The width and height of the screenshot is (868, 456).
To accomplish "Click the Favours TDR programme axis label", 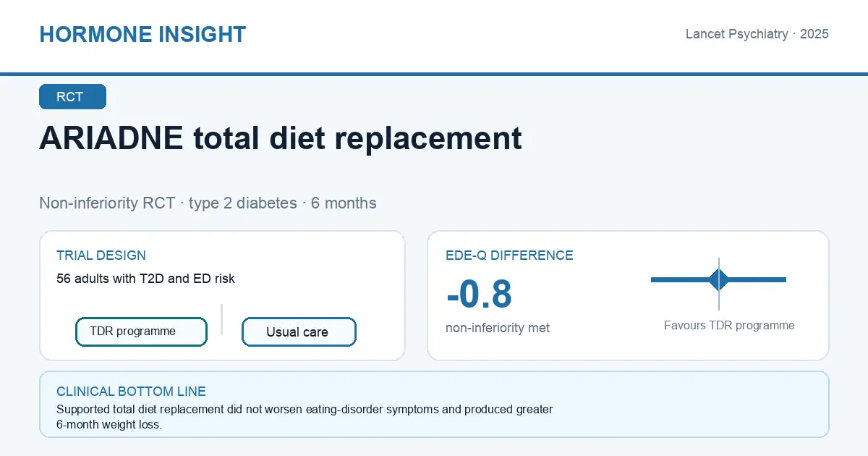I will tap(729, 326).
